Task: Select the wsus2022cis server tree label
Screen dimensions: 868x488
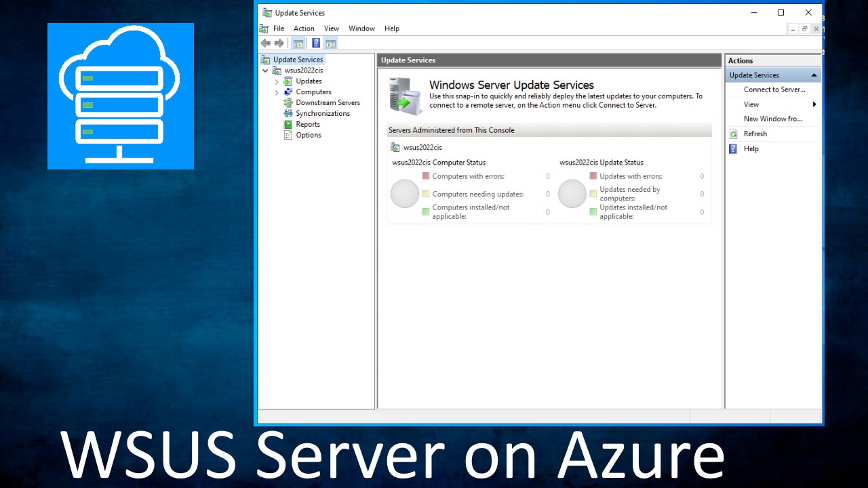Action: pyautogui.click(x=304, y=70)
